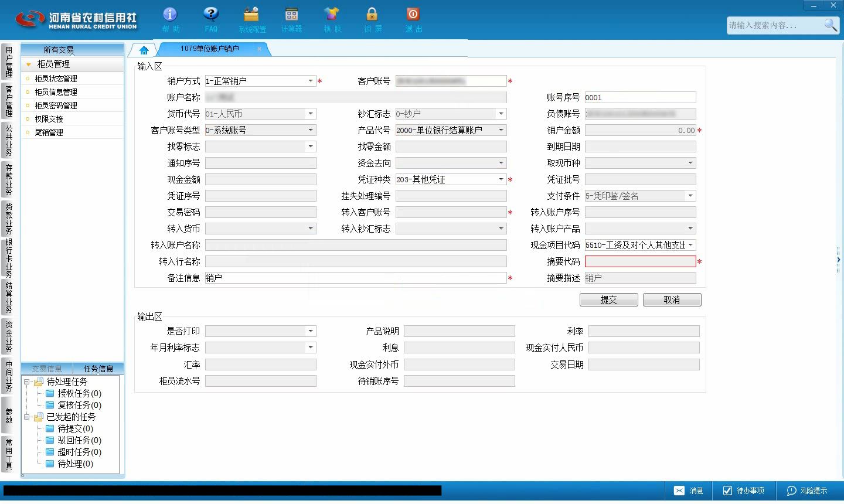Viewport: 844px width, 504px height.
Task: Open the 销户方式 dropdown
Action: tap(311, 81)
